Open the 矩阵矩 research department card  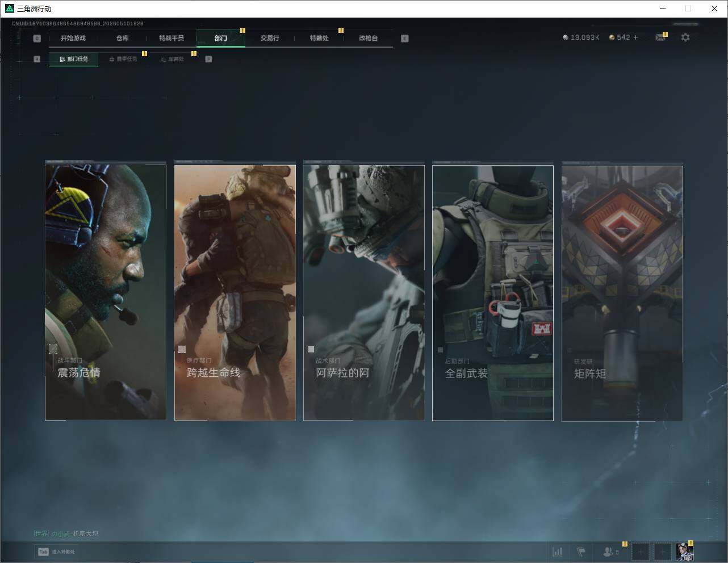622,293
